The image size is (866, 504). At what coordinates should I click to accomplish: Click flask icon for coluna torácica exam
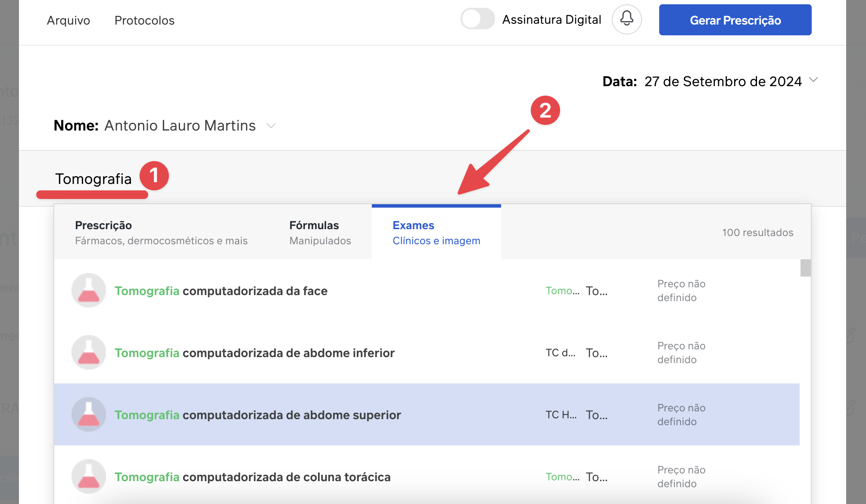tap(89, 476)
